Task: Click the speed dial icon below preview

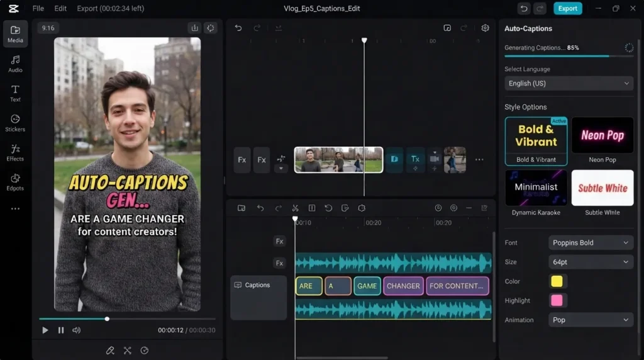Action: (x=145, y=351)
